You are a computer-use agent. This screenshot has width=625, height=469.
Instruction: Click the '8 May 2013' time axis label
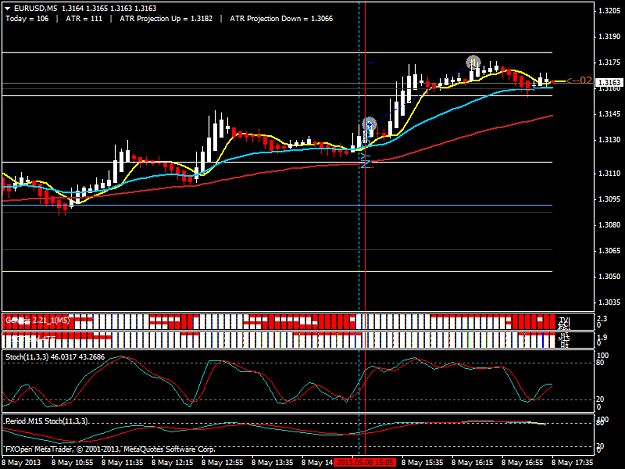click(22, 463)
